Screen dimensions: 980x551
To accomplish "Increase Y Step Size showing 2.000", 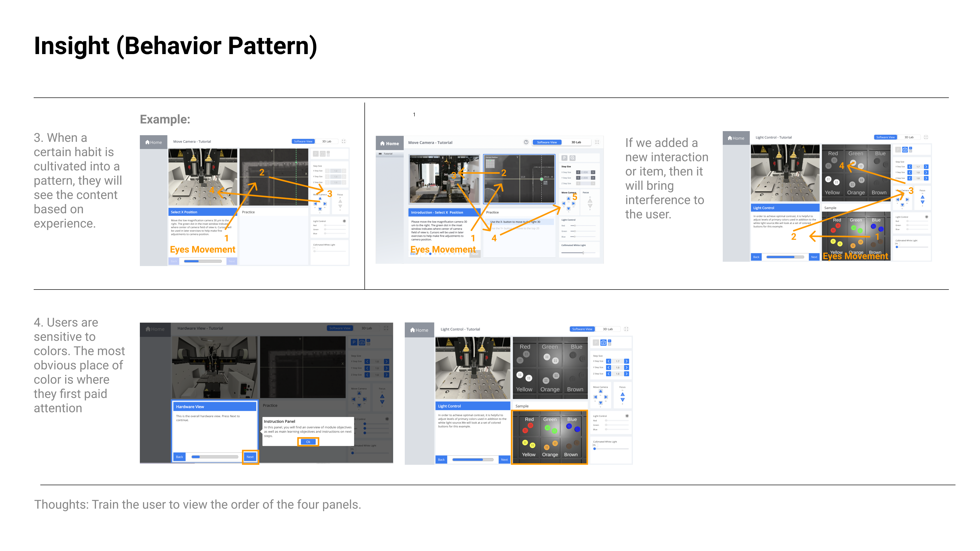I will point(593,178).
